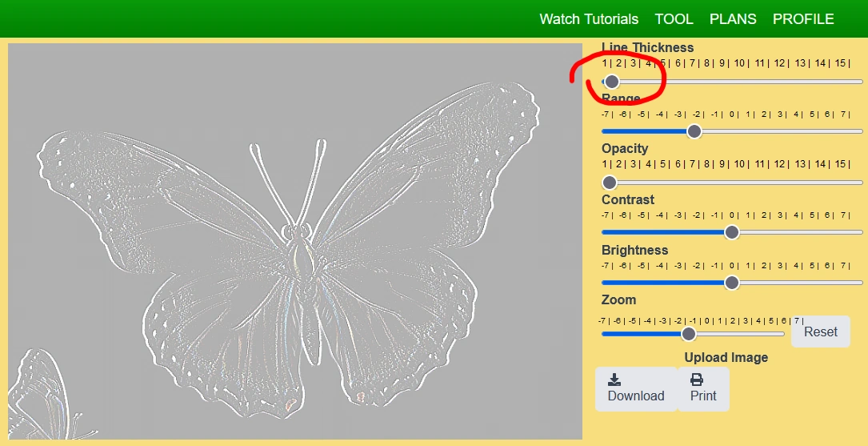
Task: Open Watch Tutorials in the top menu
Action: click(x=589, y=19)
